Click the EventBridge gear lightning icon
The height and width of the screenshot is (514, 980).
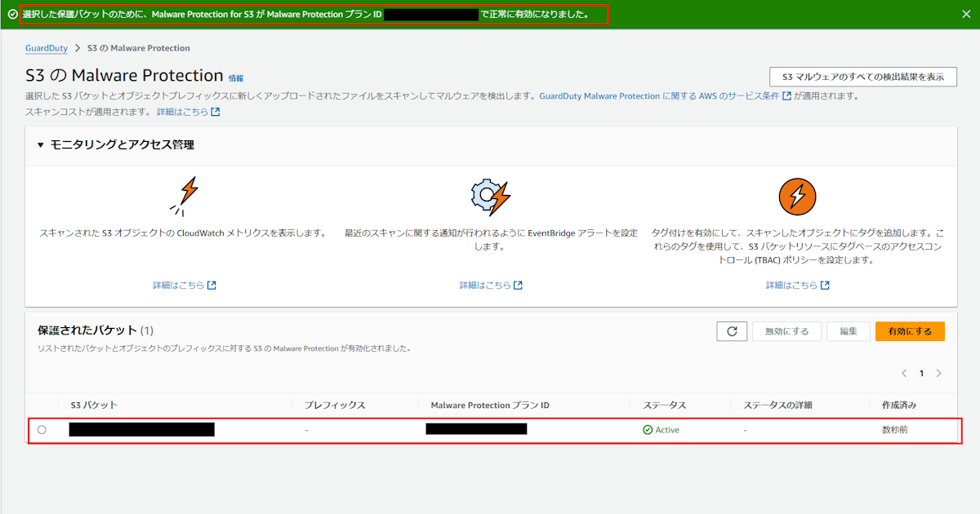491,196
